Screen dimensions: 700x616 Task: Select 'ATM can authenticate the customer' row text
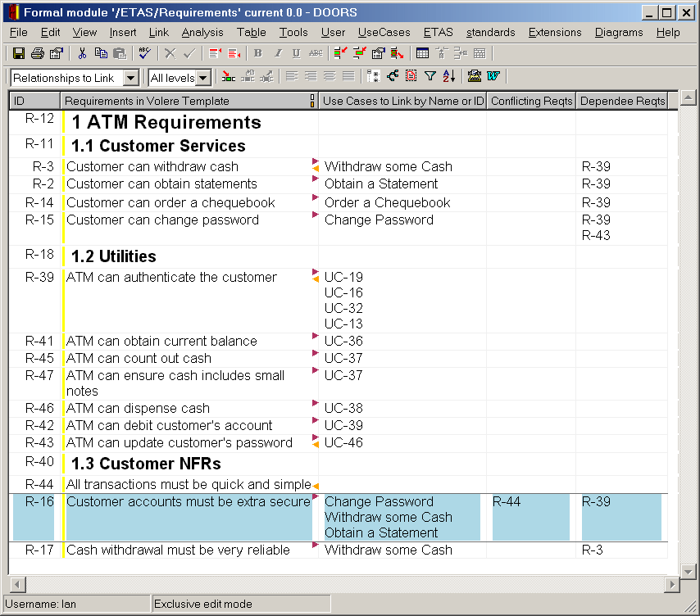171,278
